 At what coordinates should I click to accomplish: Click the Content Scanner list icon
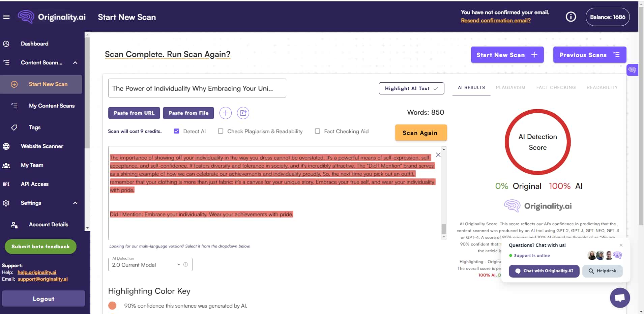coord(6,63)
